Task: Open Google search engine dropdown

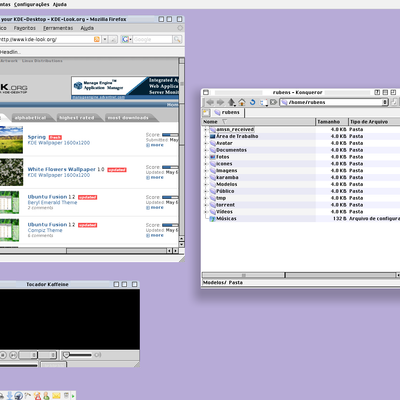Action: 127,39
